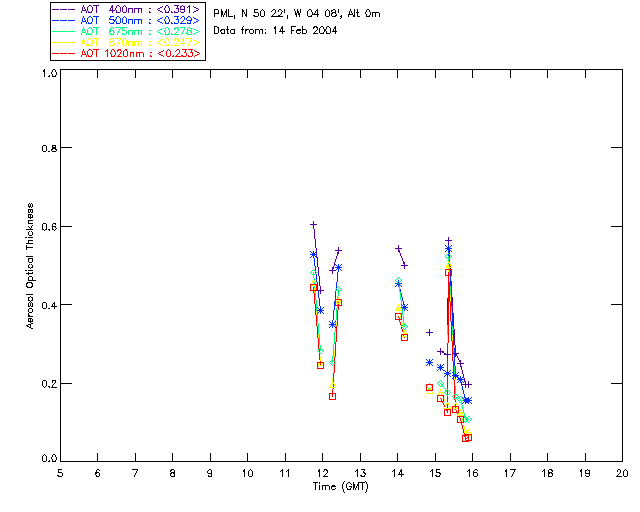Click the lowest red square marker before 12:30

pos(332,396)
